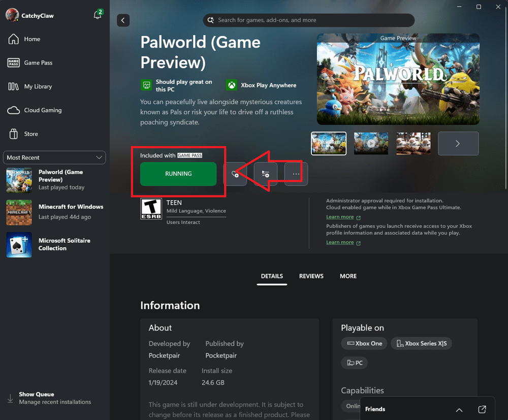Click the 'Should play great on this PC' icon

(x=146, y=85)
